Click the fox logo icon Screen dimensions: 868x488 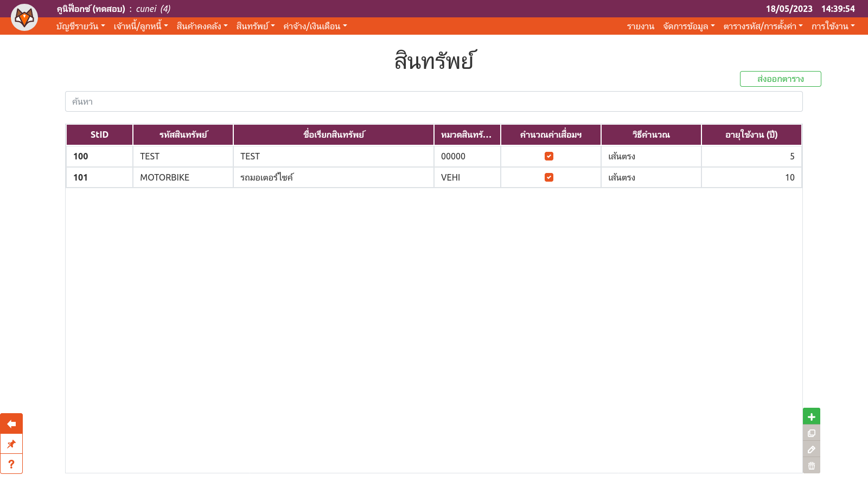[x=24, y=17]
